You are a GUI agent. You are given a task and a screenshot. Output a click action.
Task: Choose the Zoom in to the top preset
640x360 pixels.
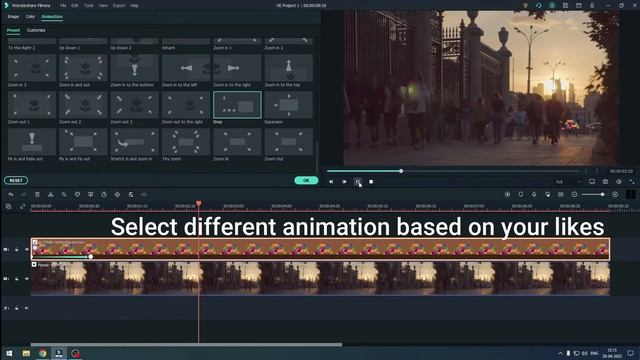[289, 71]
